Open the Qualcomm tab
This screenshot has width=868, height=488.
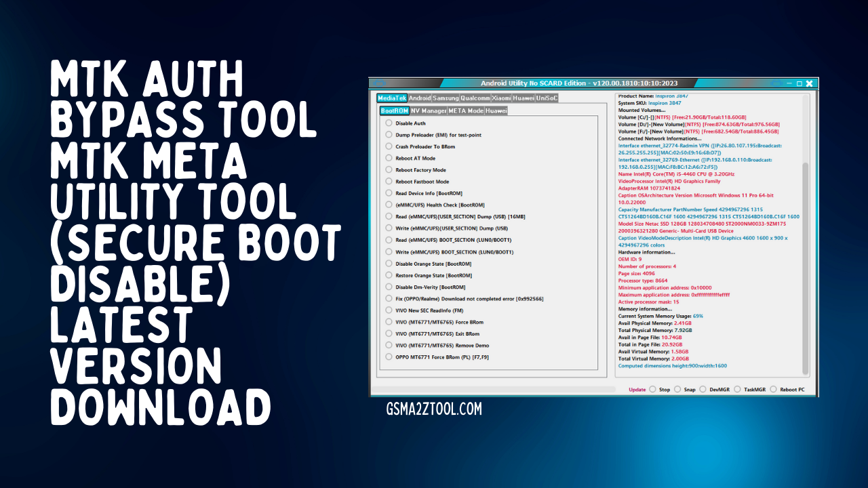point(475,98)
